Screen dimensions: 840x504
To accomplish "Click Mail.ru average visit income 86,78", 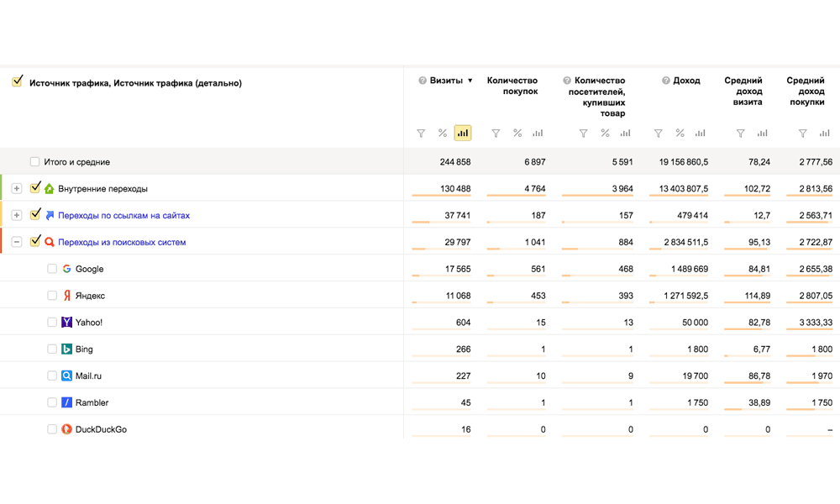I will [759, 376].
